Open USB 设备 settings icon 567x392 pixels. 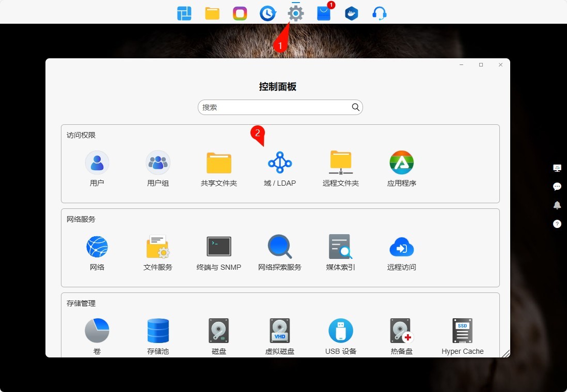[x=341, y=331]
